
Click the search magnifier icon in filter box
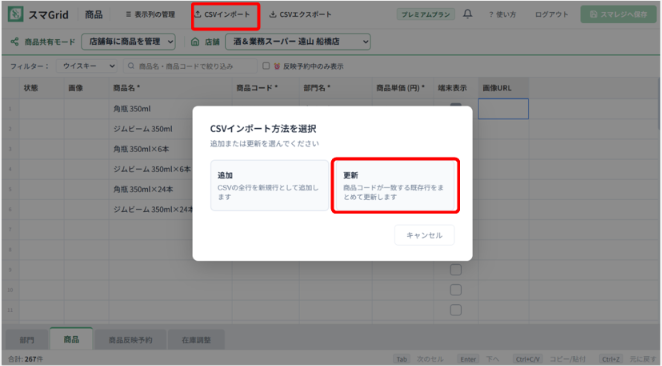[131, 66]
